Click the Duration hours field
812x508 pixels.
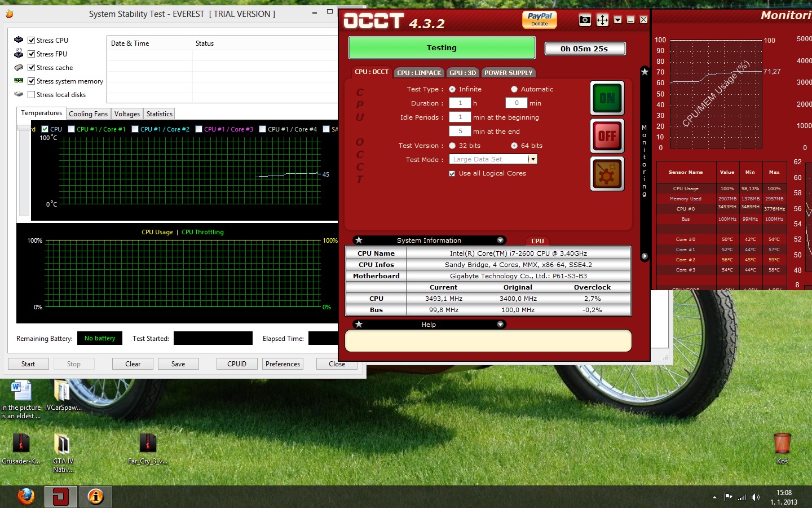pyautogui.click(x=460, y=103)
